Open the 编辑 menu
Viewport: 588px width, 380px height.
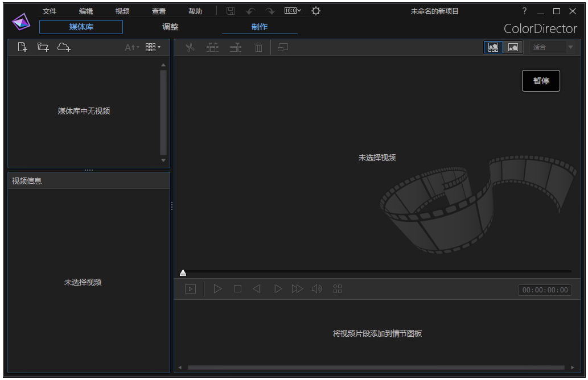pyautogui.click(x=86, y=11)
